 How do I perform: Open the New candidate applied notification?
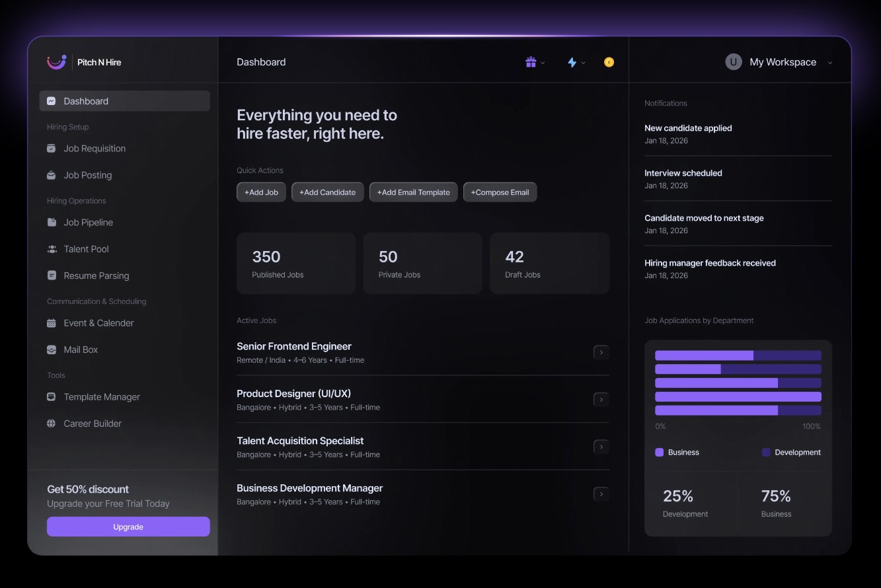(x=738, y=134)
